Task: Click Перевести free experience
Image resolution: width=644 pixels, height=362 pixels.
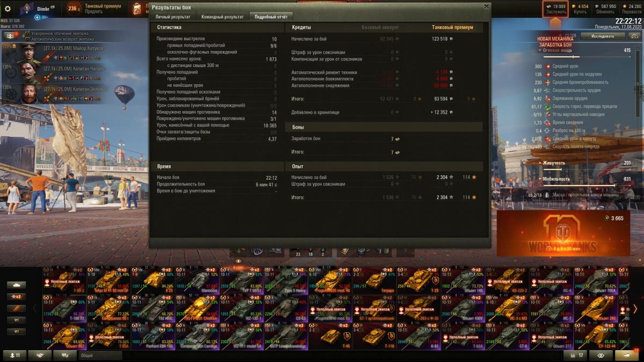Action: click(x=631, y=9)
